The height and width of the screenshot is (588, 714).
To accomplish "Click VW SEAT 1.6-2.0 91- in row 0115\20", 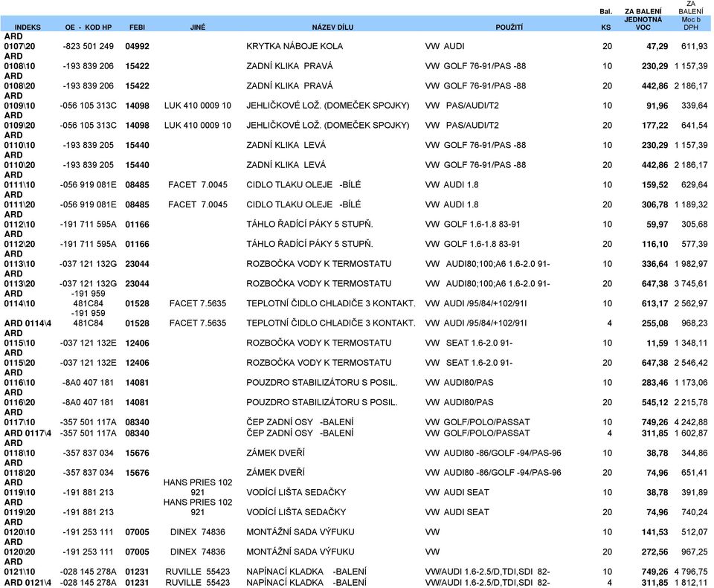I will (x=469, y=364).
